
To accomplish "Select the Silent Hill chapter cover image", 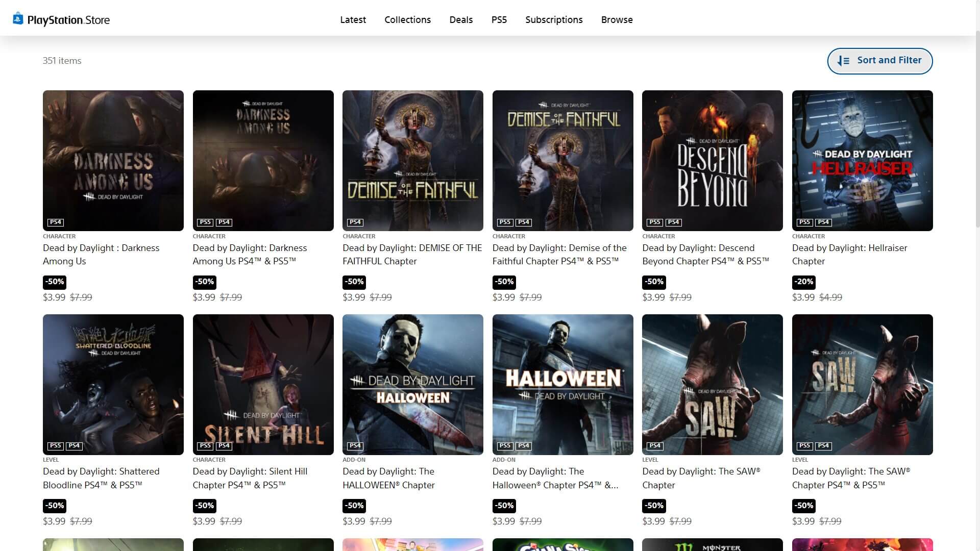I will coord(263,384).
